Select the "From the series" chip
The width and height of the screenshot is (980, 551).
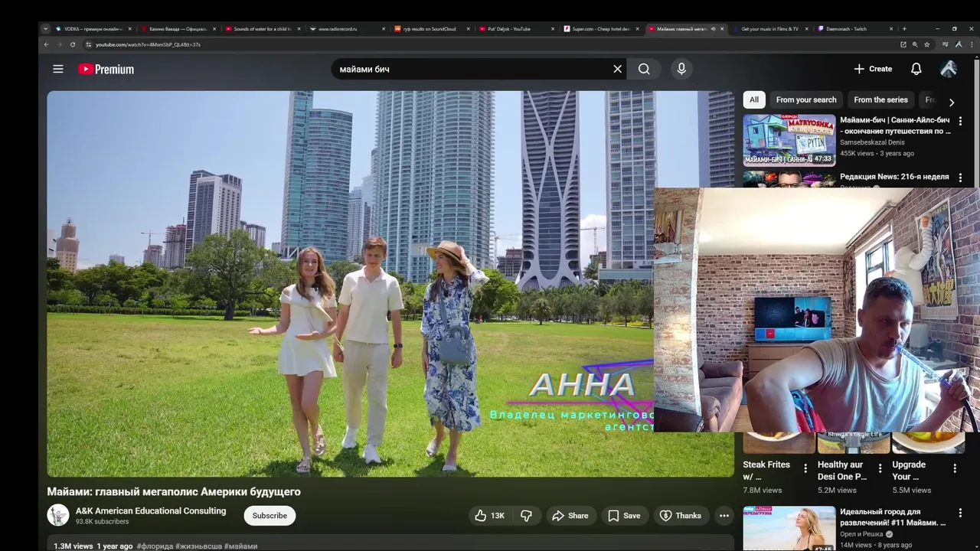point(880,99)
